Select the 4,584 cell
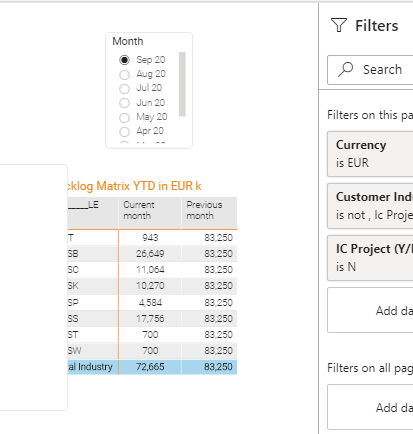Screen dimensions: 413x434 (150, 302)
